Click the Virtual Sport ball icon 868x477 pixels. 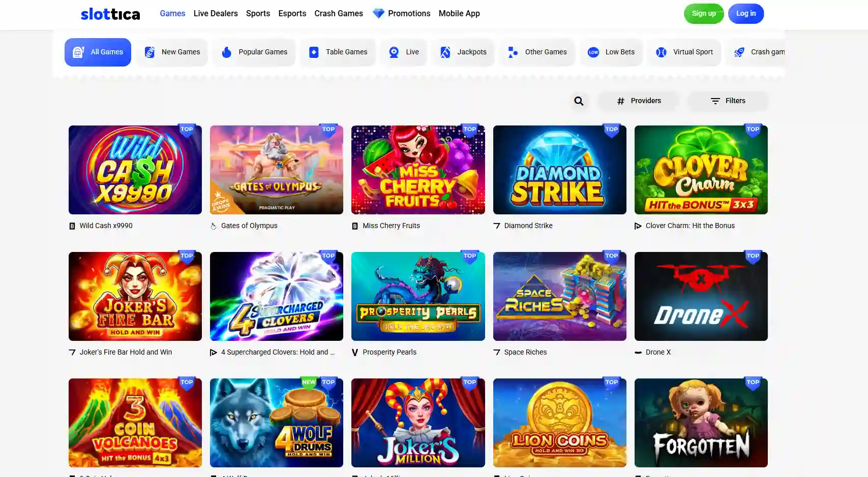click(x=661, y=52)
